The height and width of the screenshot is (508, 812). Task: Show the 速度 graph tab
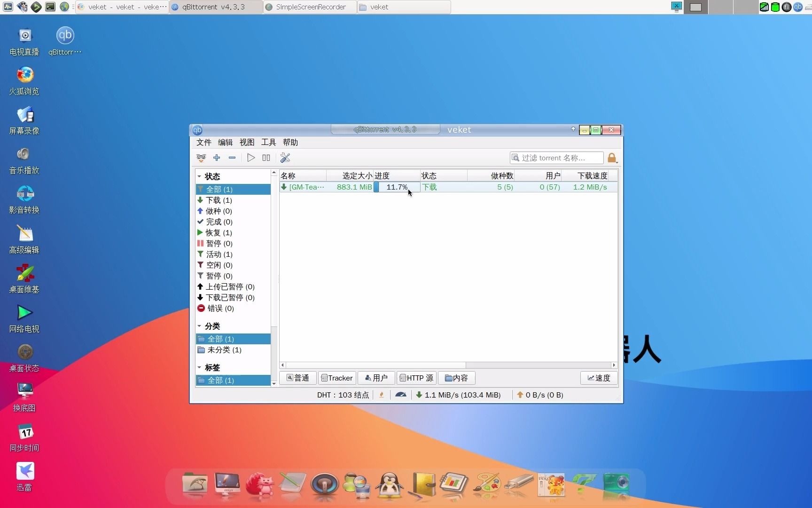pos(599,378)
